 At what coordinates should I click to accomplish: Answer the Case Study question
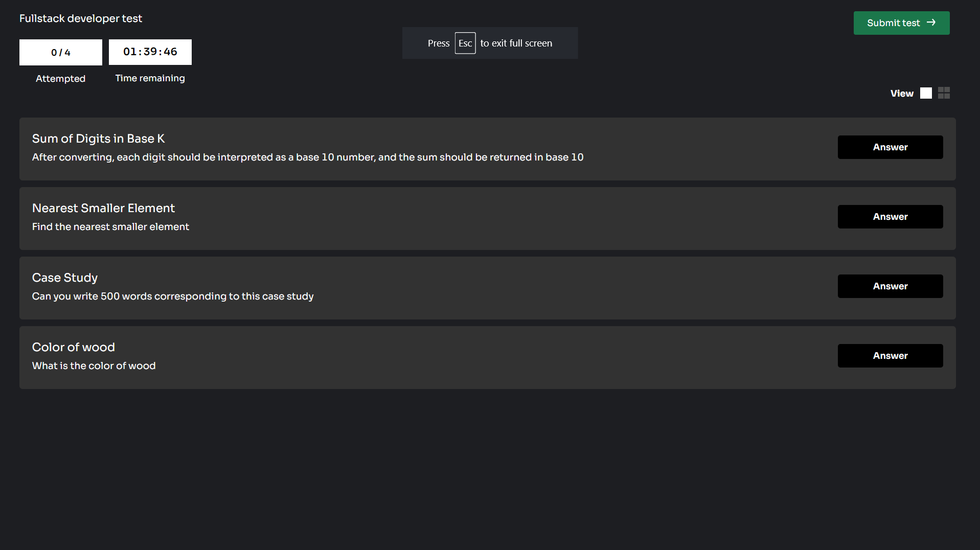pyautogui.click(x=890, y=286)
